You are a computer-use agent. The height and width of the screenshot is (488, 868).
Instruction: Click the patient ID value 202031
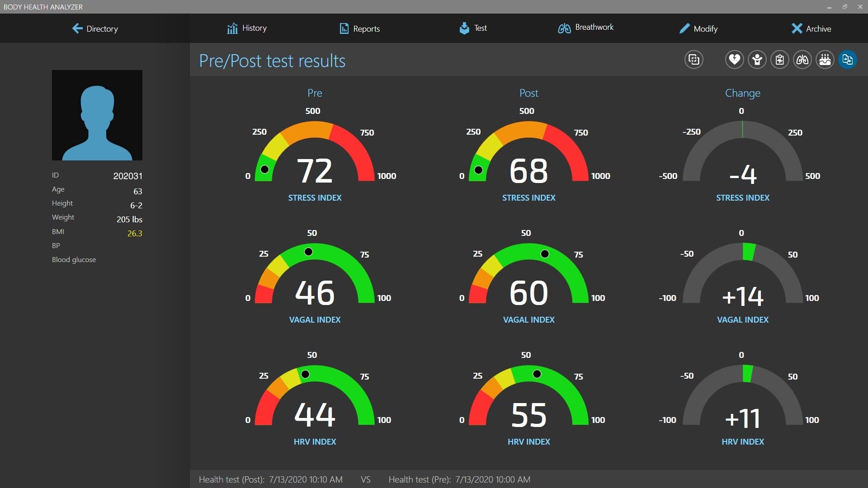pos(127,176)
